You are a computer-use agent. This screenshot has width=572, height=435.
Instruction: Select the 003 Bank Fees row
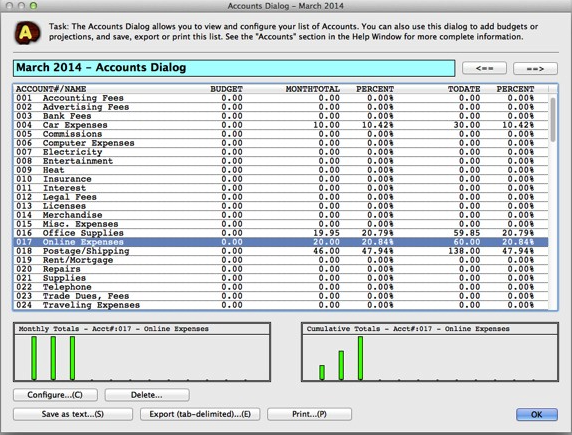point(281,116)
